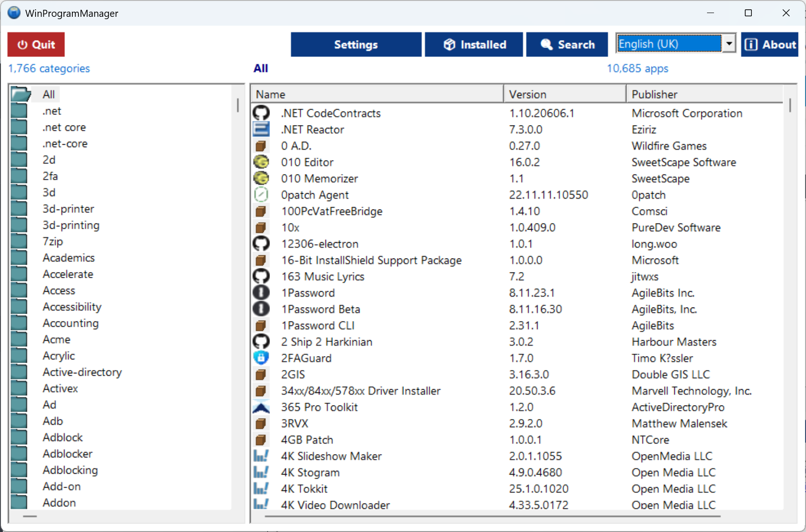
Task: Select the Academics category
Action: click(69, 258)
